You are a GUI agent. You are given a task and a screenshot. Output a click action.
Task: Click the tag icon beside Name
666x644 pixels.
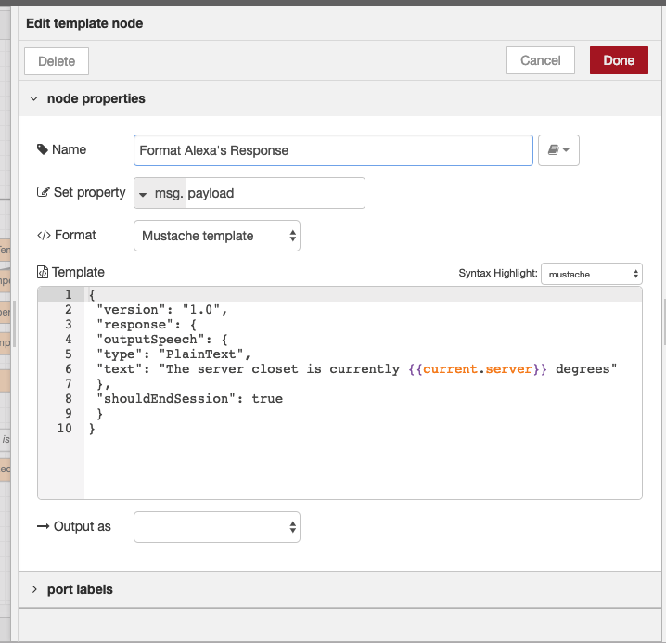[42, 149]
